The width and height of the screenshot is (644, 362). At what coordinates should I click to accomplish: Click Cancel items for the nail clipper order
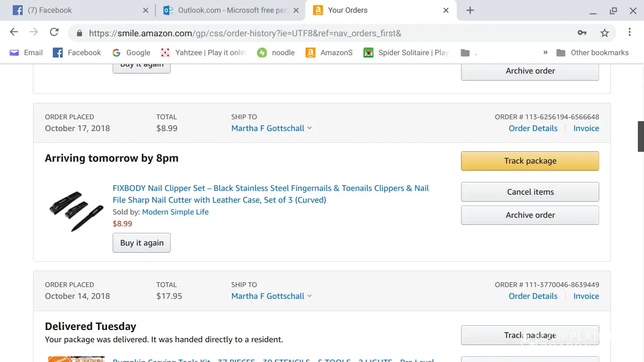point(530,192)
